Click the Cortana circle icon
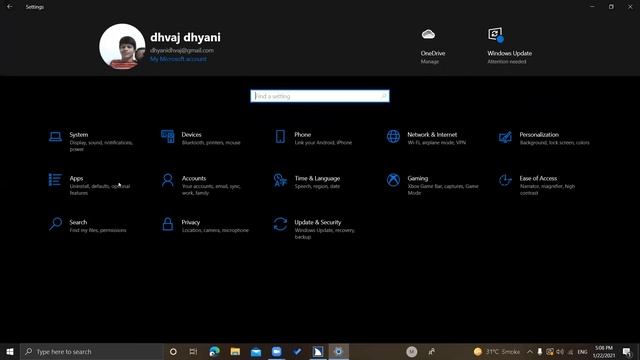The width and height of the screenshot is (640, 360). [173, 351]
